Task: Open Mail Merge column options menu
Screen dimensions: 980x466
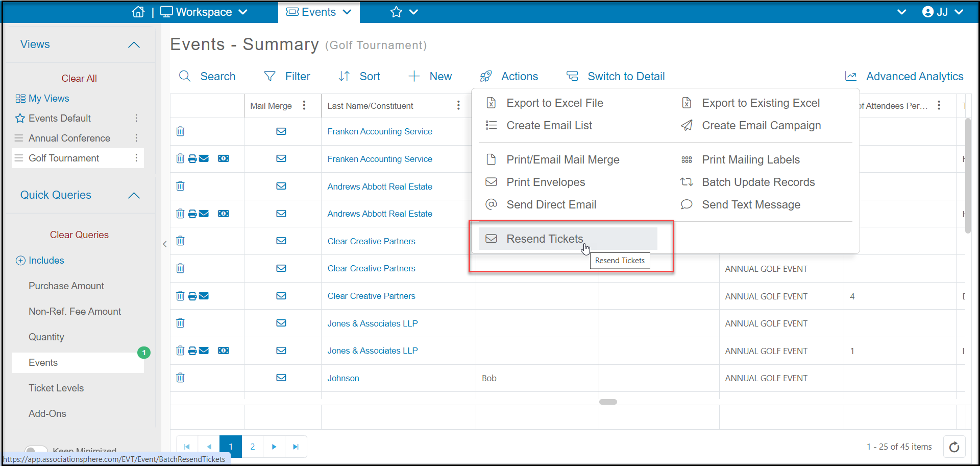Action: 304,105
